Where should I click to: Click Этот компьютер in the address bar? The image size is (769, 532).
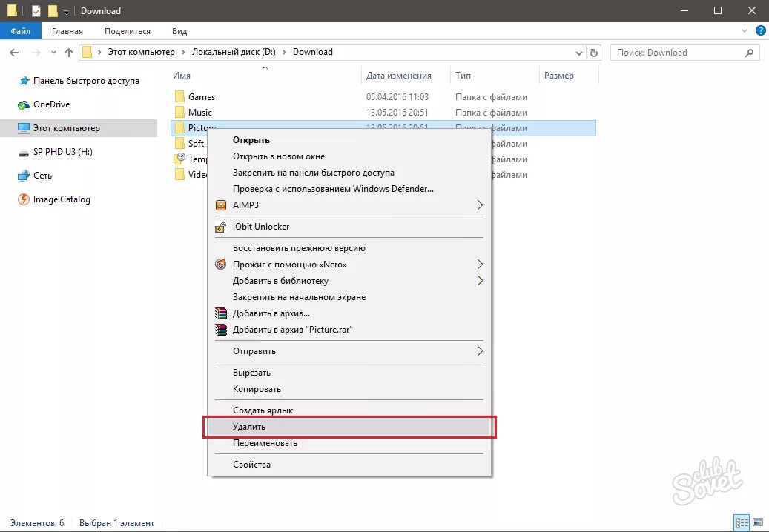tap(141, 52)
